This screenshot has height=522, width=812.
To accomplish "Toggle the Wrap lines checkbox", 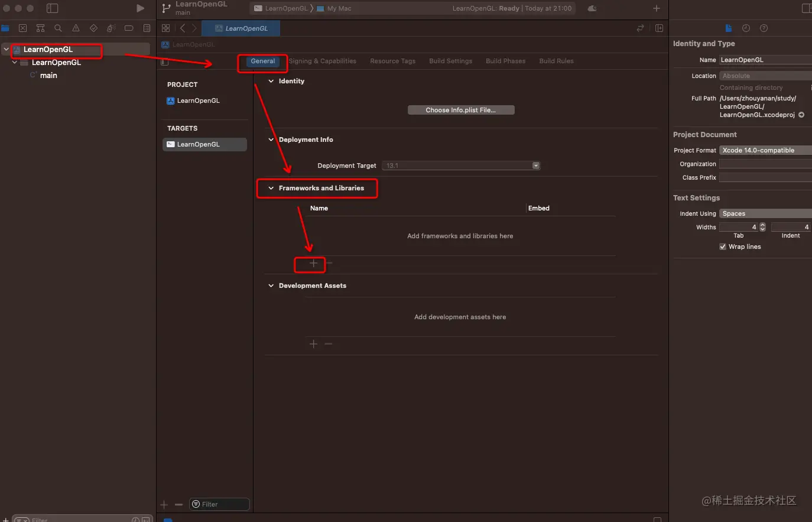I will 723,247.
